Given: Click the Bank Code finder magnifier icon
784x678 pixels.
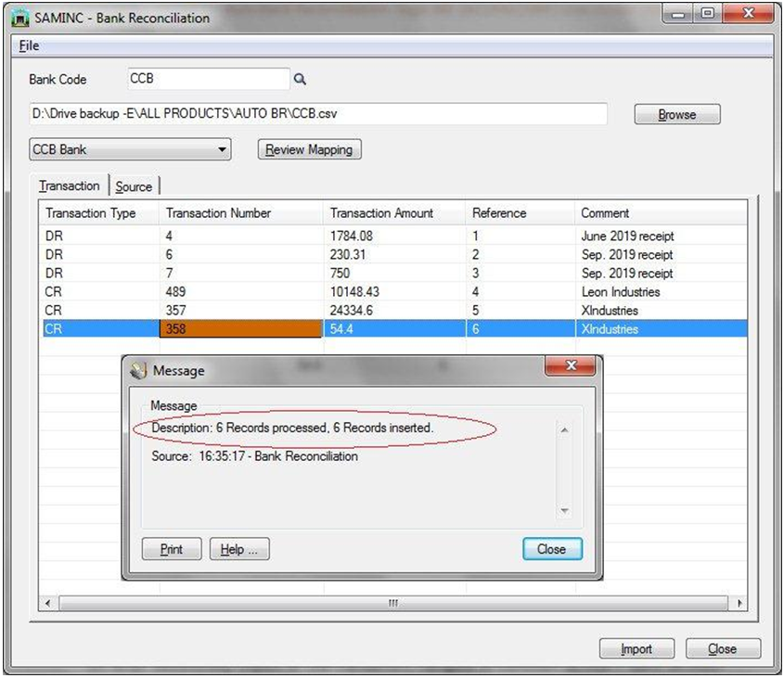Looking at the screenshot, I should [300, 79].
